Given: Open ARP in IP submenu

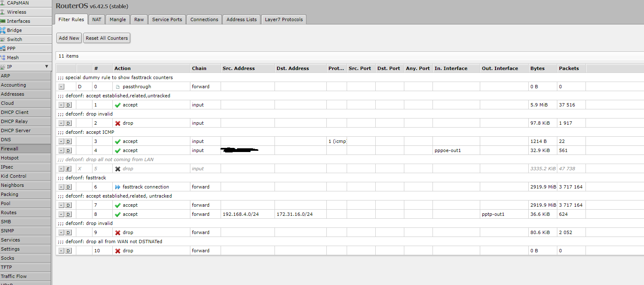Looking at the screenshot, I should [x=26, y=76].
